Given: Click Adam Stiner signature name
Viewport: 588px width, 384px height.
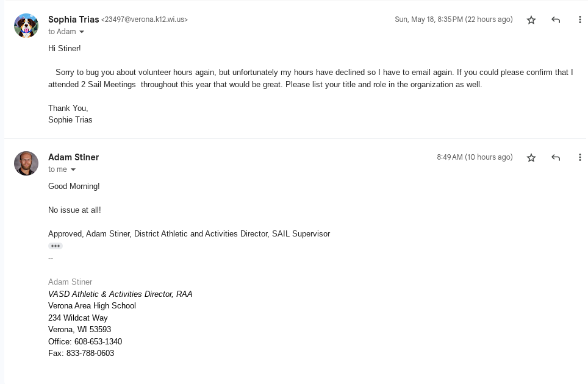Looking at the screenshot, I should point(70,282).
